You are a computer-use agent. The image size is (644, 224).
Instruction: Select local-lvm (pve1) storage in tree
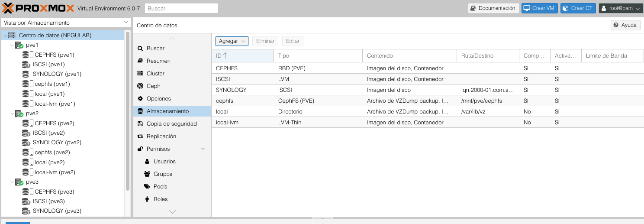point(55,104)
